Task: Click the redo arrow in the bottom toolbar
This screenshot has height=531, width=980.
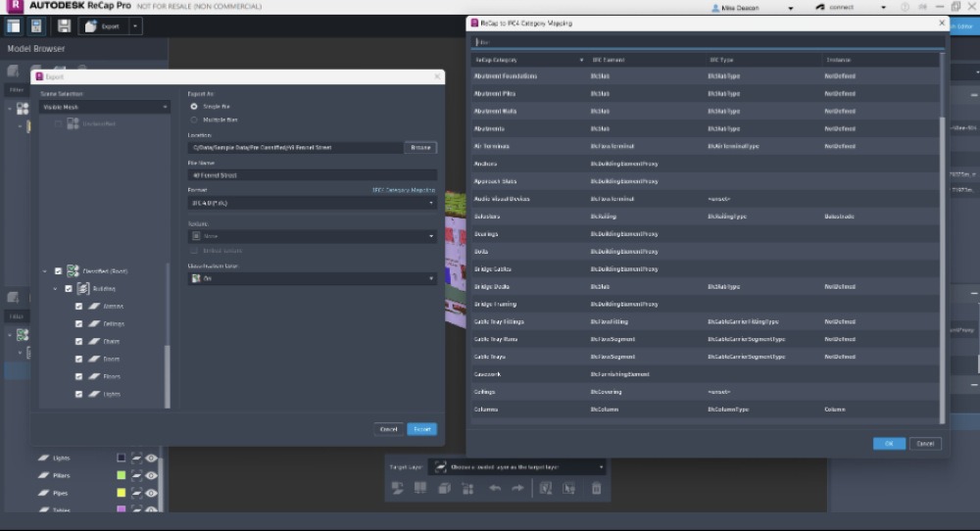Action: [x=517, y=489]
